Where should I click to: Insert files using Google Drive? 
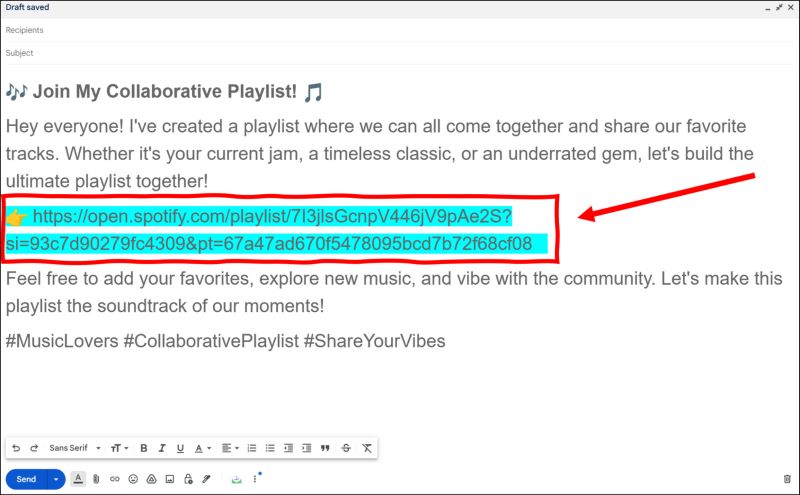pyautogui.click(x=152, y=479)
